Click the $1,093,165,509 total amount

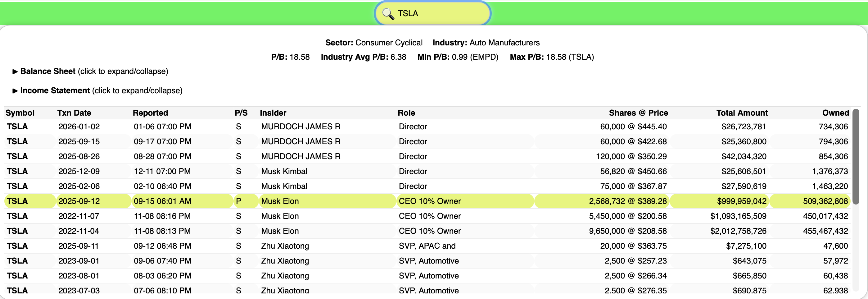tap(738, 216)
